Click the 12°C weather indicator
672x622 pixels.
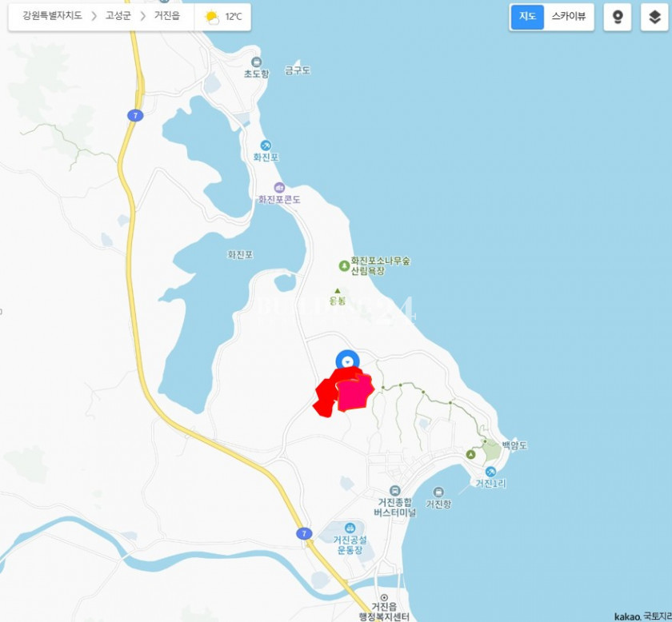[223, 17]
